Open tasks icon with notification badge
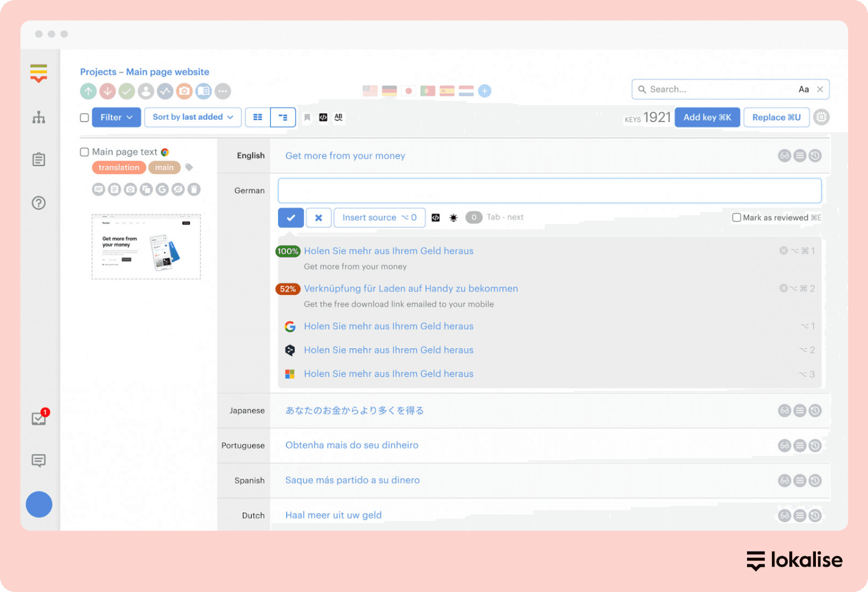Image resolution: width=868 pixels, height=592 pixels. click(x=39, y=418)
